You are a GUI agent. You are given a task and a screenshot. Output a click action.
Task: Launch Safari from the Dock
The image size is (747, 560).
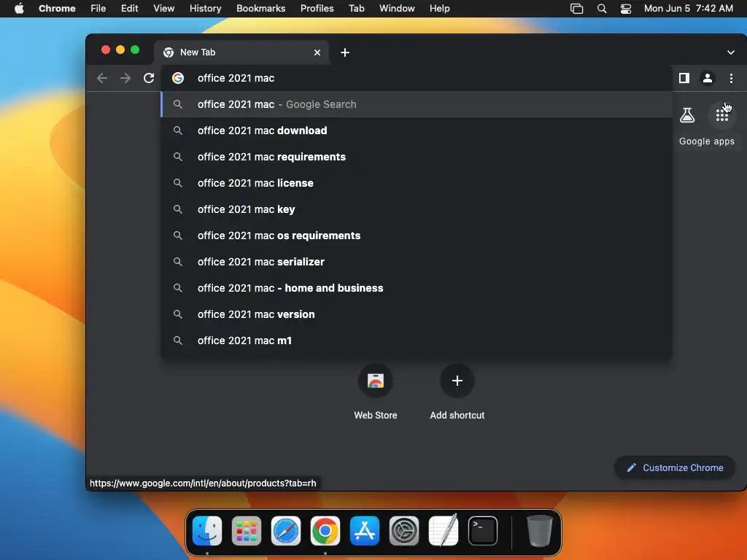coord(286,531)
